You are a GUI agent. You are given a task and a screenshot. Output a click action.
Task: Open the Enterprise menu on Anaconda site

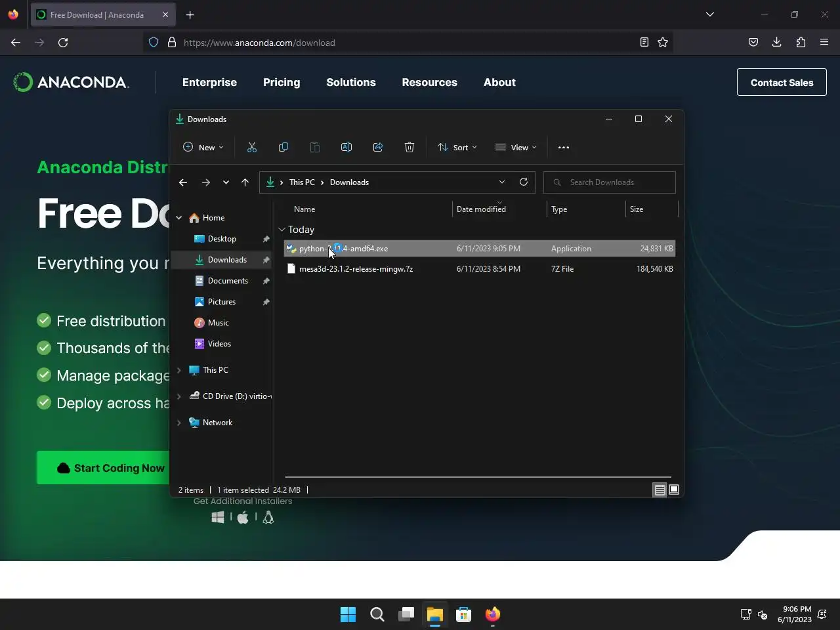point(209,82)
